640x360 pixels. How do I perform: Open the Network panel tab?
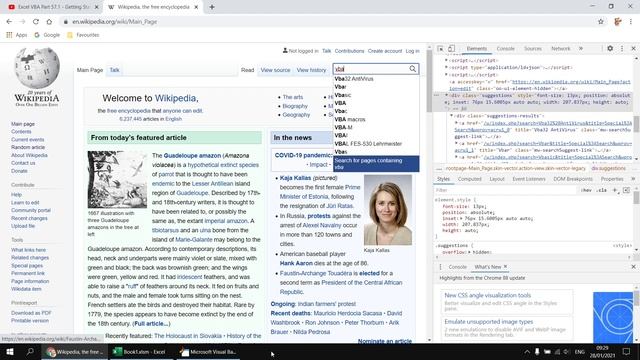point(560,49)
